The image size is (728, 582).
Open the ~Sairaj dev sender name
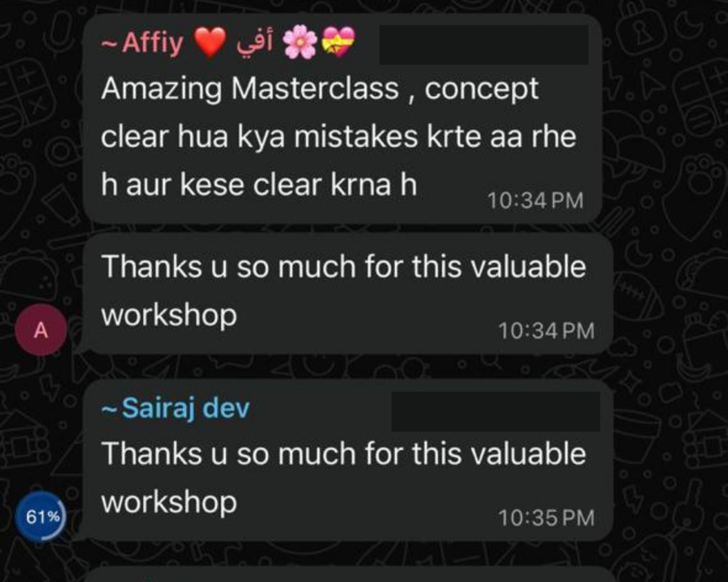coord(176,409)
